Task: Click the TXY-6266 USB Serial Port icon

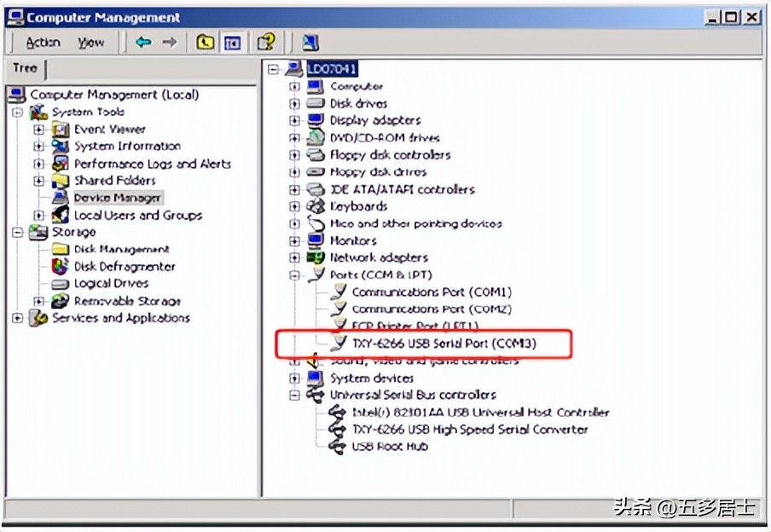Action: coord(339,343)
